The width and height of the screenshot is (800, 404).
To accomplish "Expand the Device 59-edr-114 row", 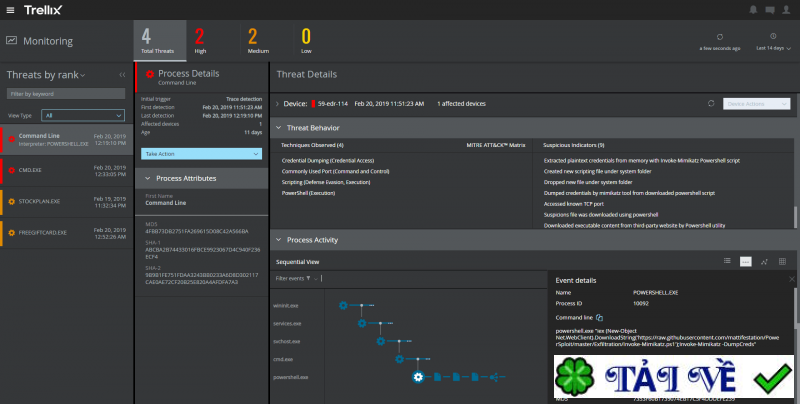I will pyautogui.click(x=277, y=103).
